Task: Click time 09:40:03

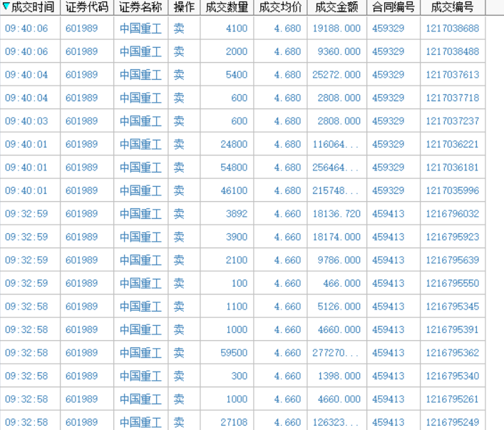Action: click(x=26, y=121)
